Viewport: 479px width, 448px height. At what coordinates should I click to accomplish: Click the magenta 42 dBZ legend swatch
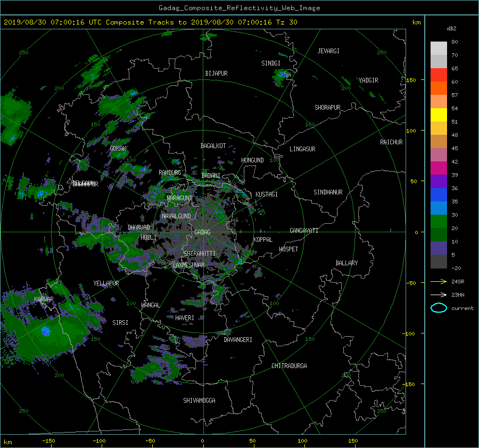tap(439, 168)
